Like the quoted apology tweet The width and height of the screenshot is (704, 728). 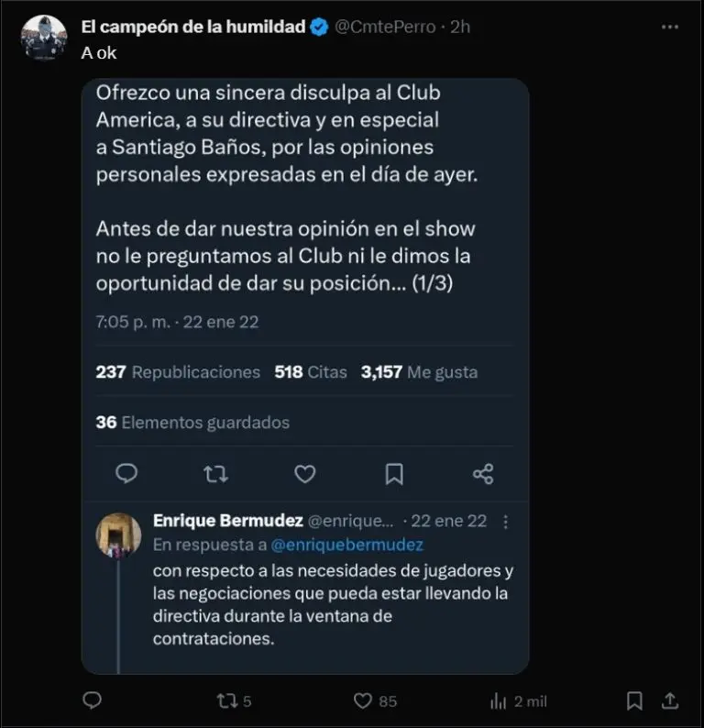[x=304, y=473]
